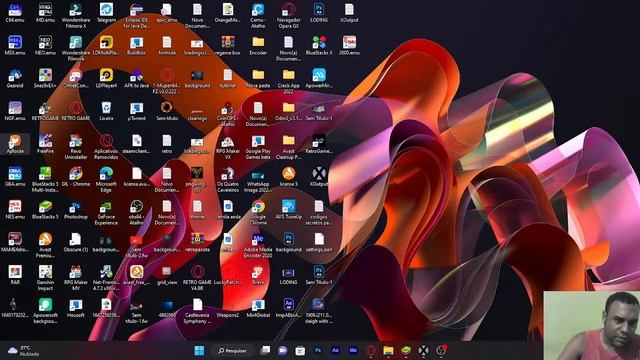Open the MD.emu desktop shortcut
Screen dimensions: 640x360
tap(45, 12)
